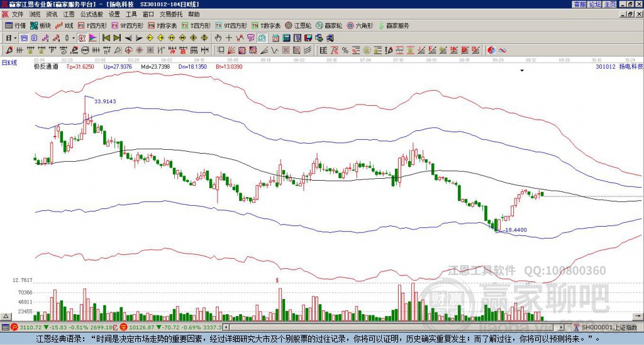Open the 公式选股 menu
Screen dimensions: 644x345
91,14
